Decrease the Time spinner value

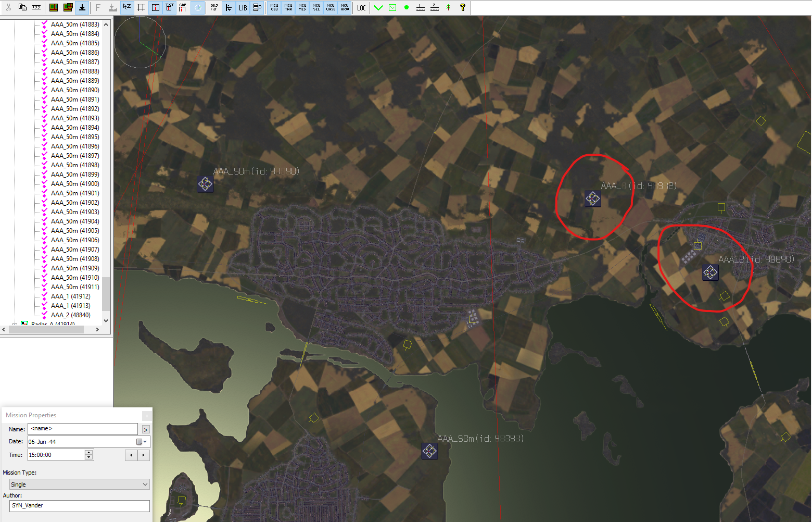89,457
